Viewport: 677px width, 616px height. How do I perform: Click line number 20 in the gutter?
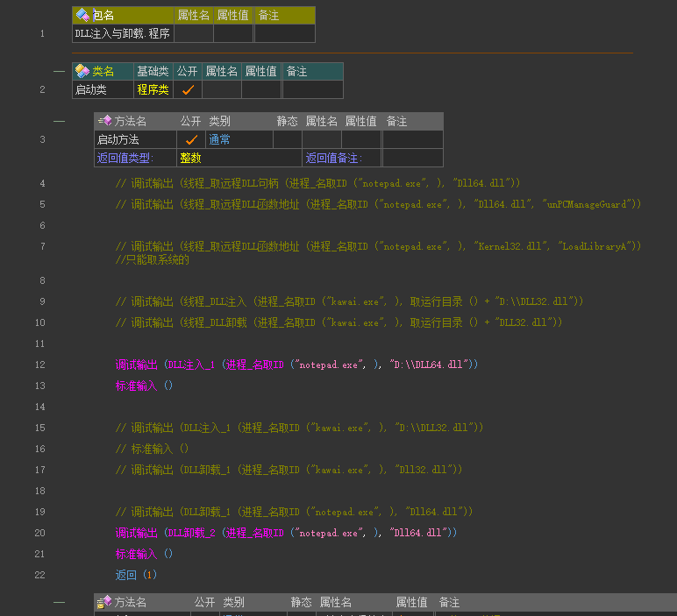(x=39, y=533)
